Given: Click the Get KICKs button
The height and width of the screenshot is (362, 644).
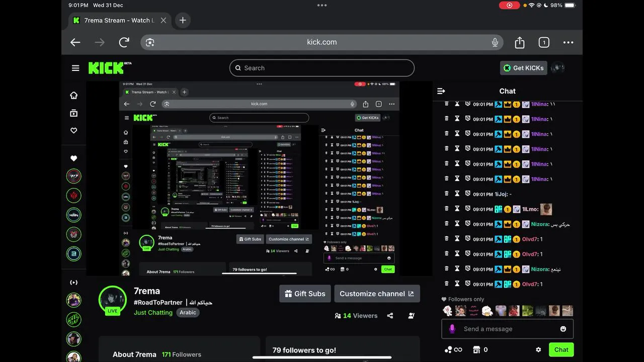Looking at the screenshot, I should click(523, 68).
